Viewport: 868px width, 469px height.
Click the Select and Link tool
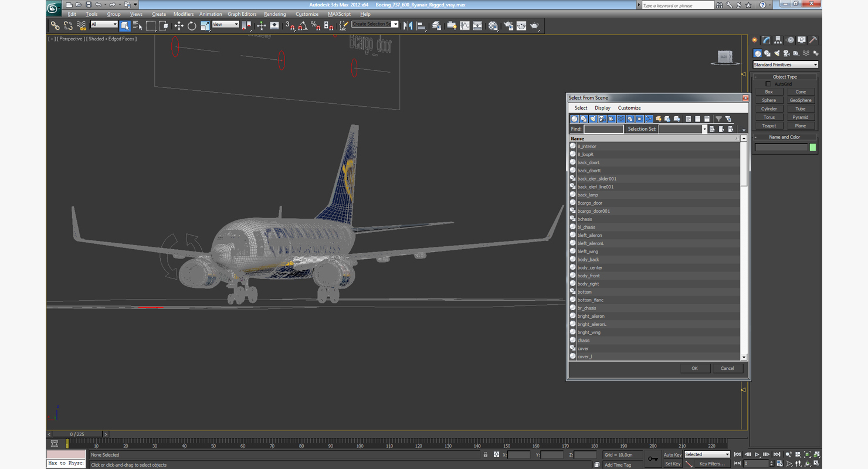55,26
